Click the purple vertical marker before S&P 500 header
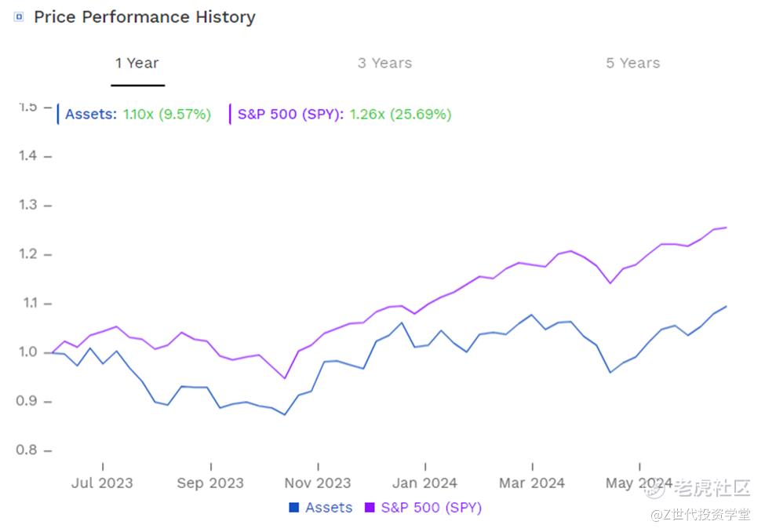765x532 pixels. (x=230, y=115)
